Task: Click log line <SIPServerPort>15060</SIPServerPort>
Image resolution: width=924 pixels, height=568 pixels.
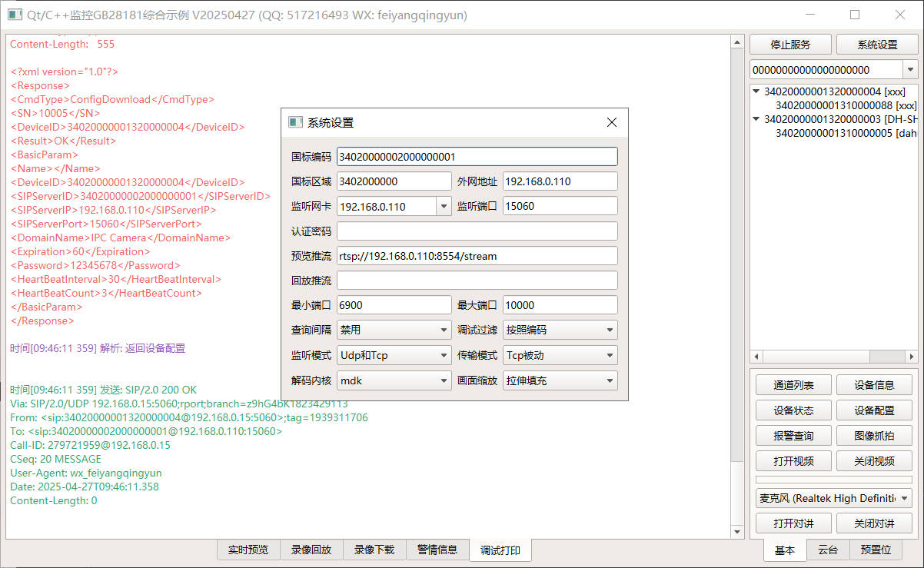Action: pyautogui.click(x=106, y=224)
